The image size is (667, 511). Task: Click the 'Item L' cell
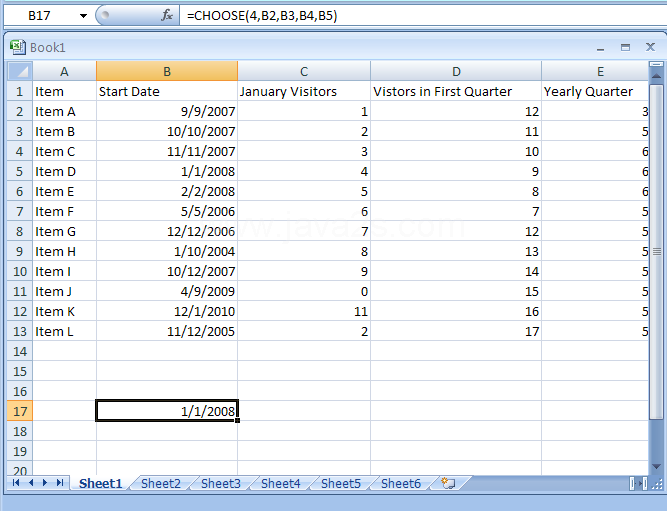[x=64, y=331]
